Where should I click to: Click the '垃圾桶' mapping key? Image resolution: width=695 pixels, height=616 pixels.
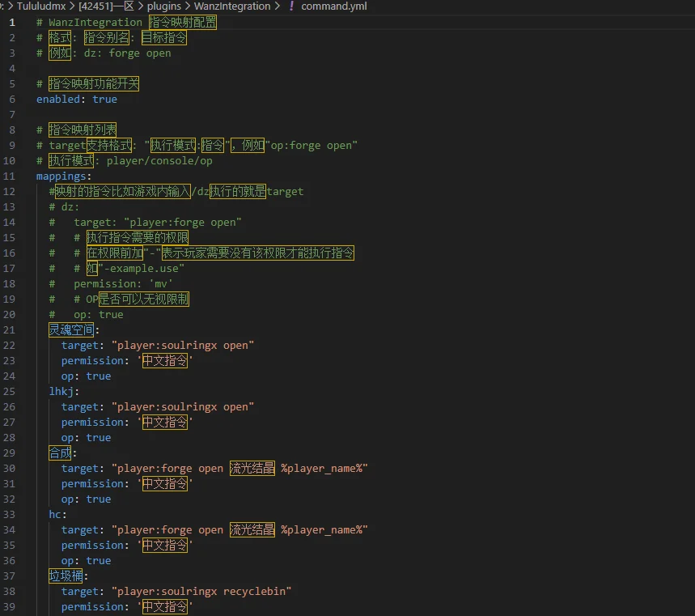tap(66, 576)
